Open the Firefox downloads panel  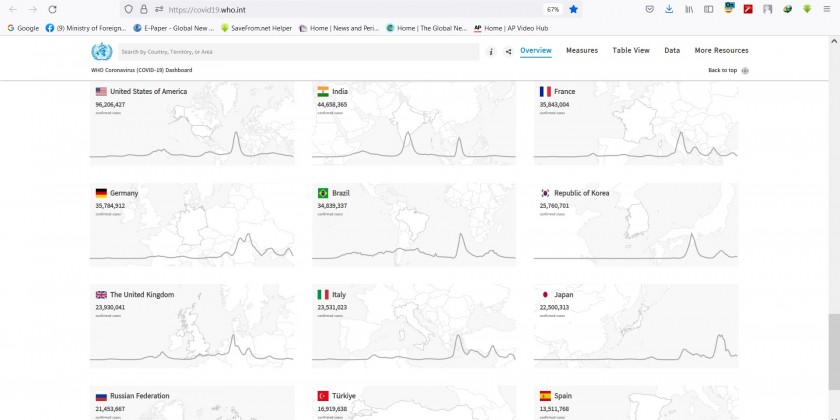click(x=668, y=9)
